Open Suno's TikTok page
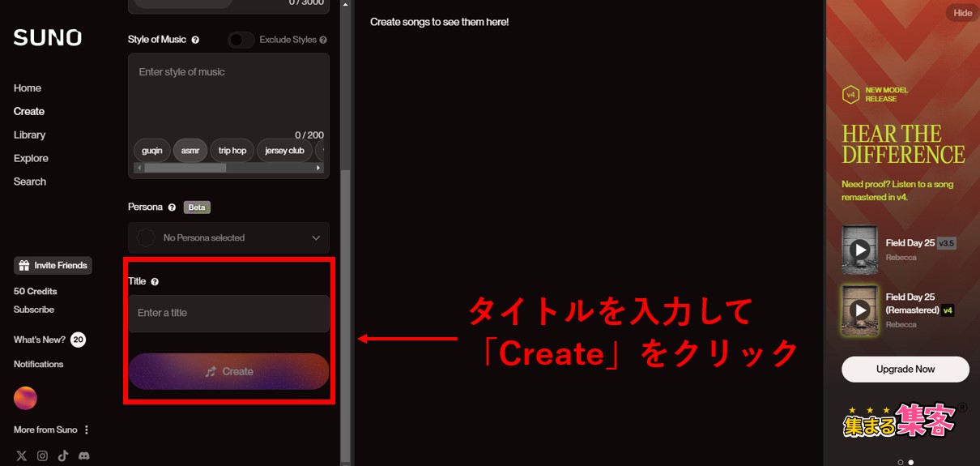Screen dimensions: 980x466 (63, 455)
